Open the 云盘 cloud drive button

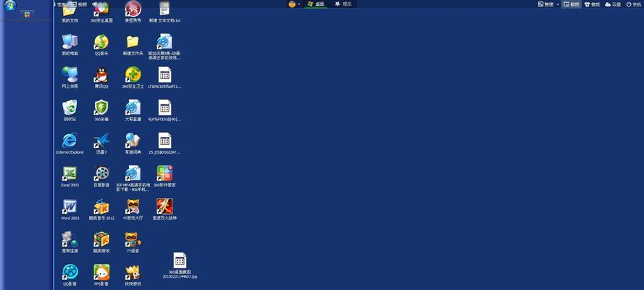click(613, 4)
